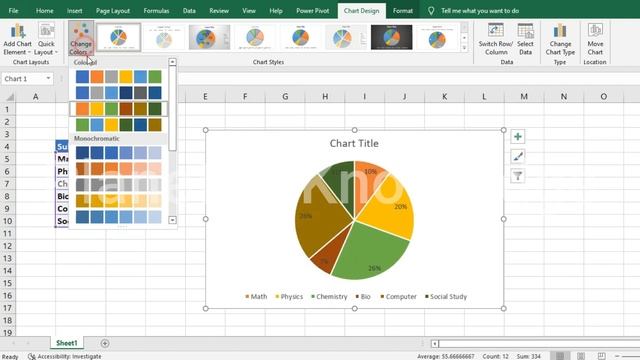
Task: Open the Select Data dialog
Action: coord(525,40)
